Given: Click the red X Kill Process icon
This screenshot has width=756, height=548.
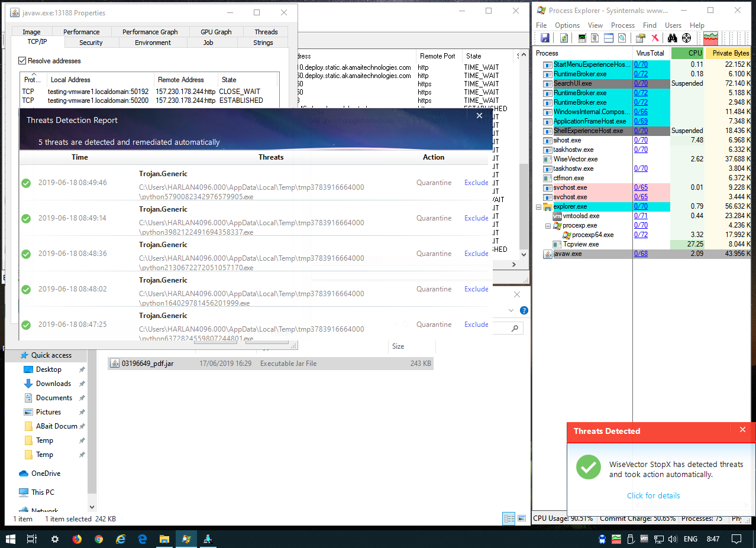Looking at the screenshot, I should (x=655, y=38).
